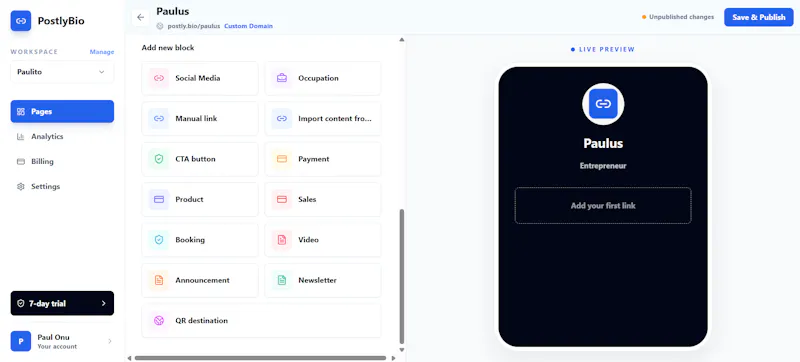Click the postly.bio/paulus URL text
Viewport: 800px width, 362px height.
194,26
